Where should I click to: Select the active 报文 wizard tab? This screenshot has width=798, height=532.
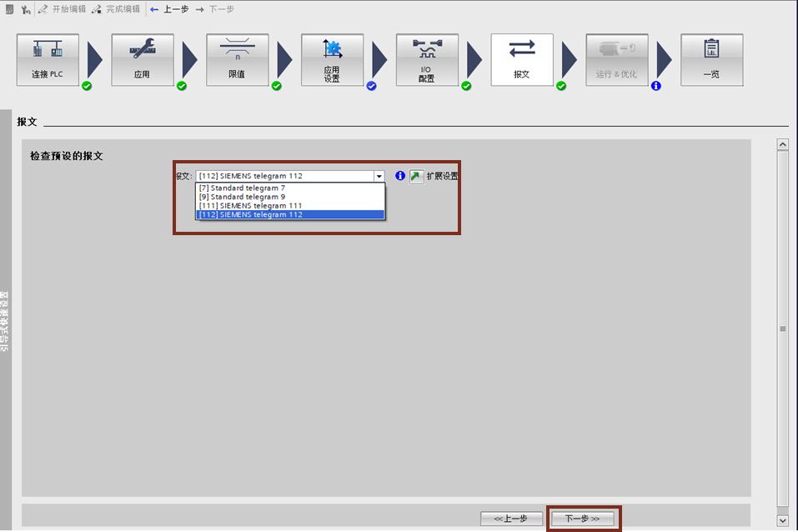point(522,59)
